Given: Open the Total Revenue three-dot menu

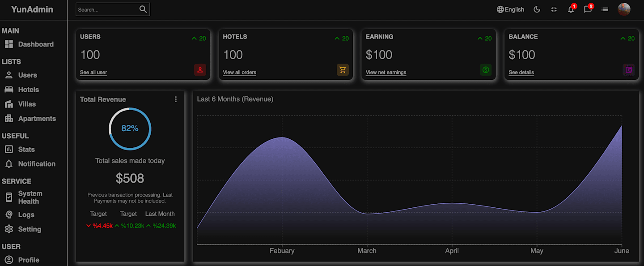Looking at the screenshot, I should pyautogui.click(x=176, y=99).
